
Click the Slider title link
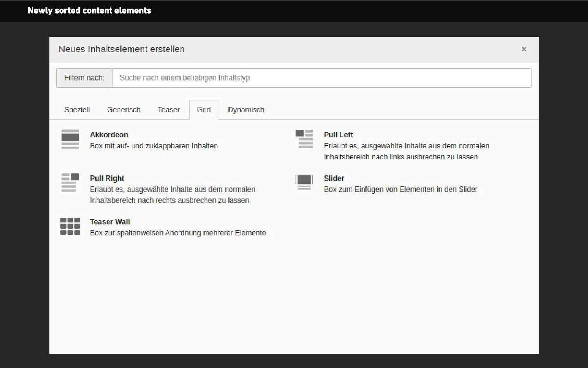334,178
